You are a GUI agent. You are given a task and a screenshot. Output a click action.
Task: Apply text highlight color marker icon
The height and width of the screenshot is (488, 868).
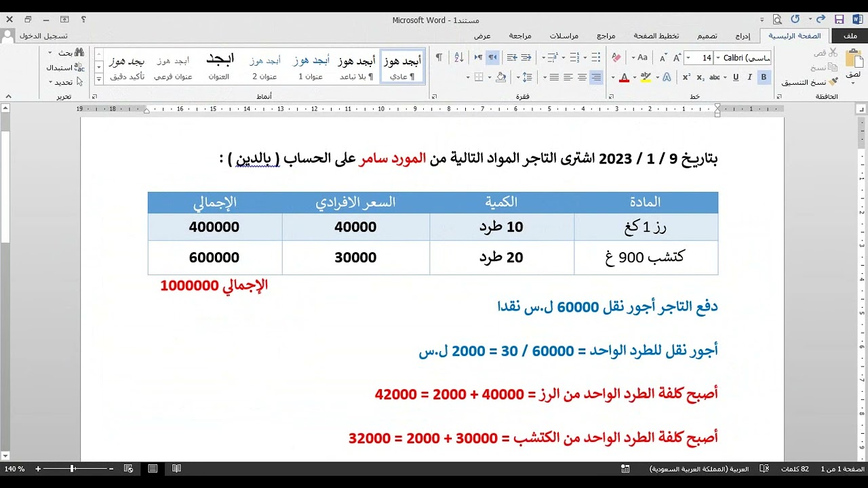click(x=646, y=77)
